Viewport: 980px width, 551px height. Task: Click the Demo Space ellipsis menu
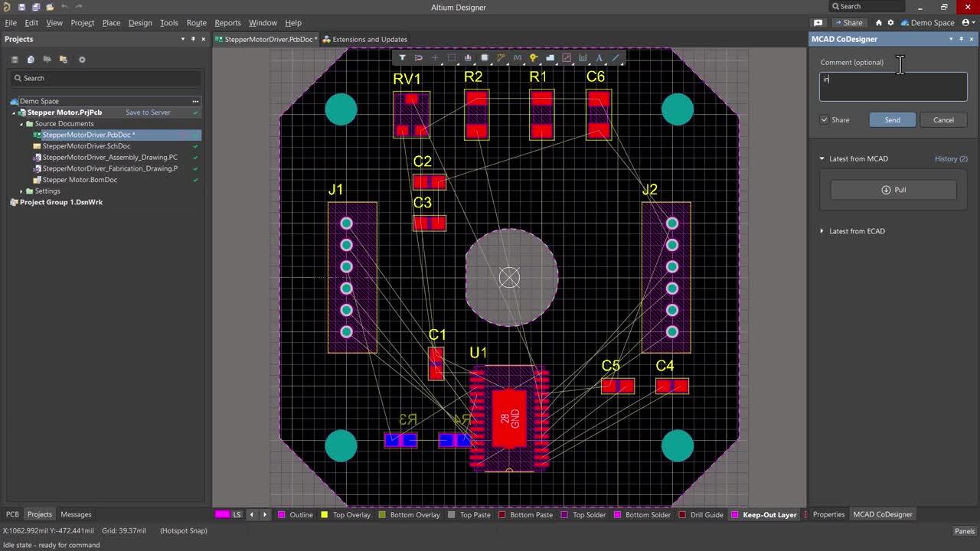click(x=195, y=101)
